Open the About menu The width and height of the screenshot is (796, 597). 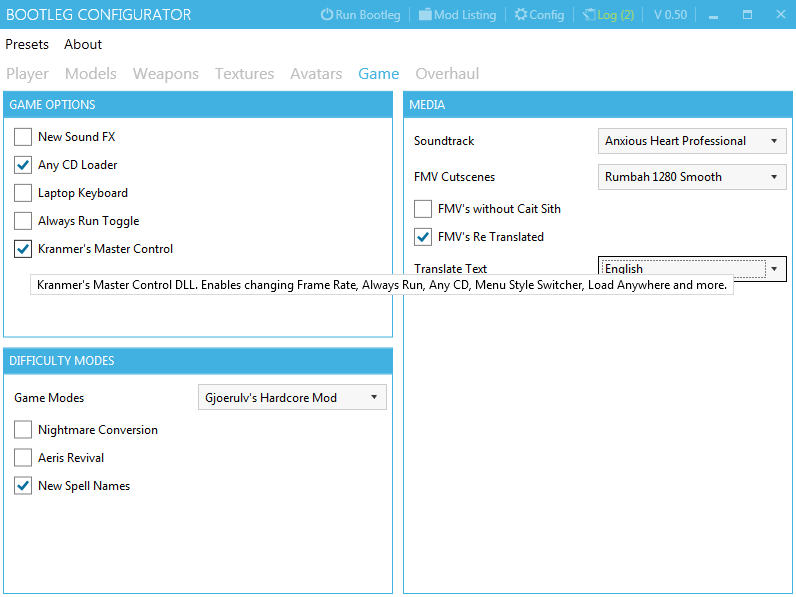click(x=83, y=44)
